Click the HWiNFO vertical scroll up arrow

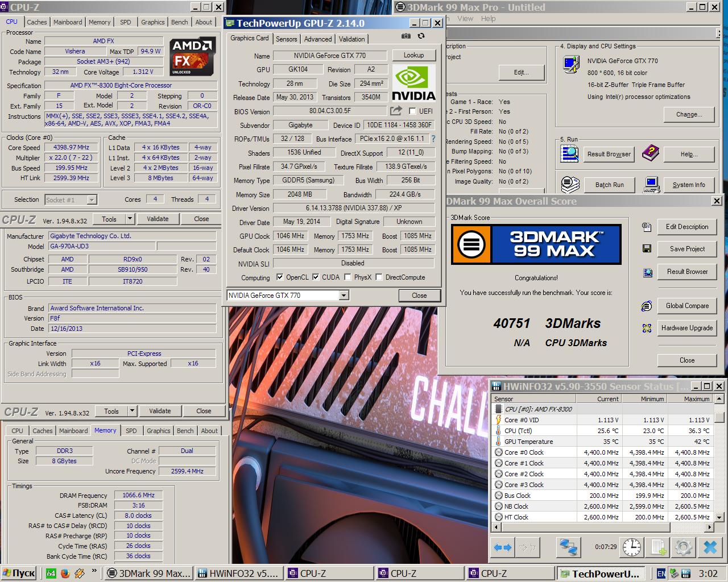click(719, 399)
